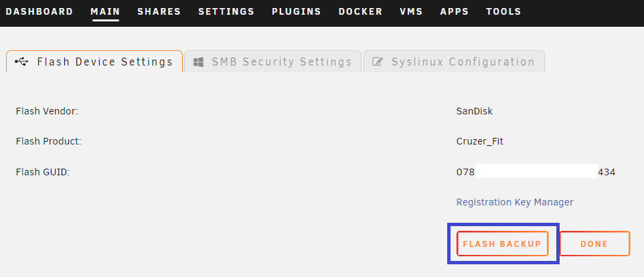This screenshot has width=644, height=277.
Task: Select the Flash Device Settings tab
Action: pyautogui.click(x=94, y=62)
